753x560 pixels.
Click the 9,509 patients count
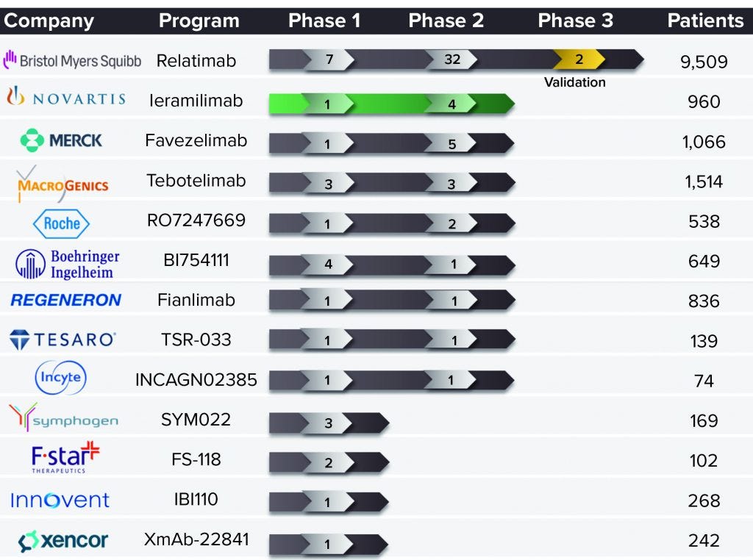(704, 61)
